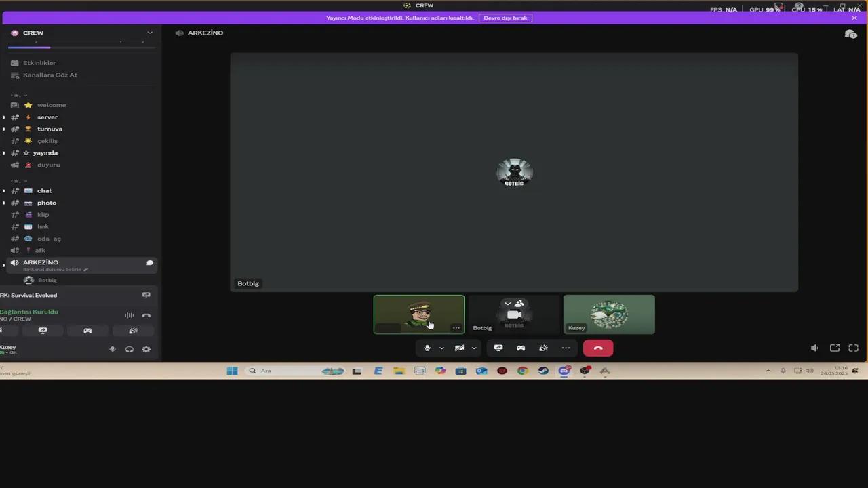The width and height of the screenshot is (868, 488).
Task: Hang up the call with the red button
Action: pos(597,348)
